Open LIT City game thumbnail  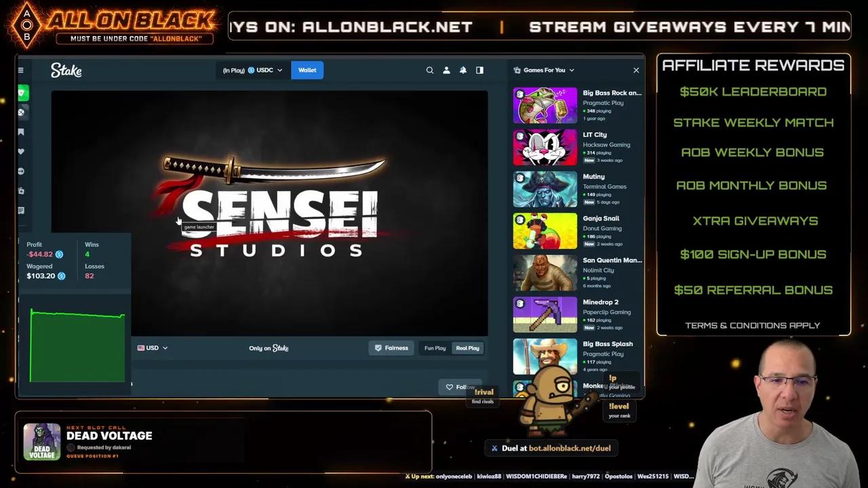click(545, 148)
